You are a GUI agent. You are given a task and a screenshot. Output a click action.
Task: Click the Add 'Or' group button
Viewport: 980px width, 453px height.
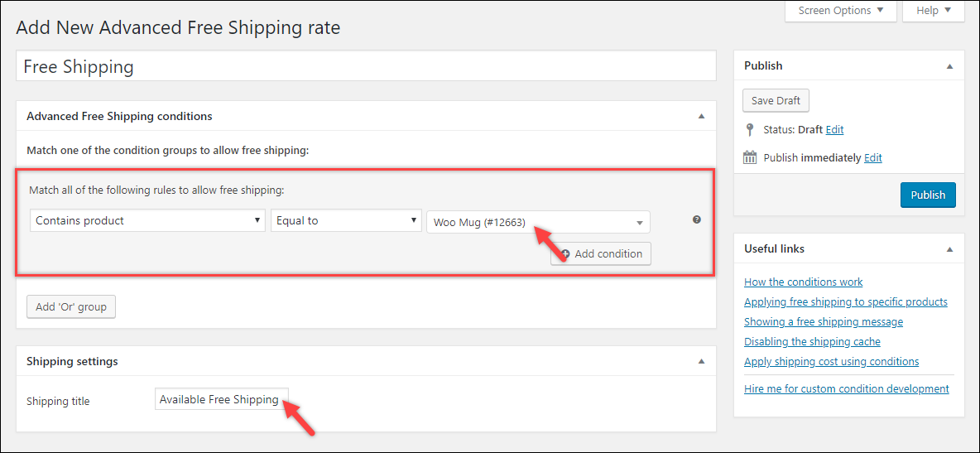(x=71, y=306)
